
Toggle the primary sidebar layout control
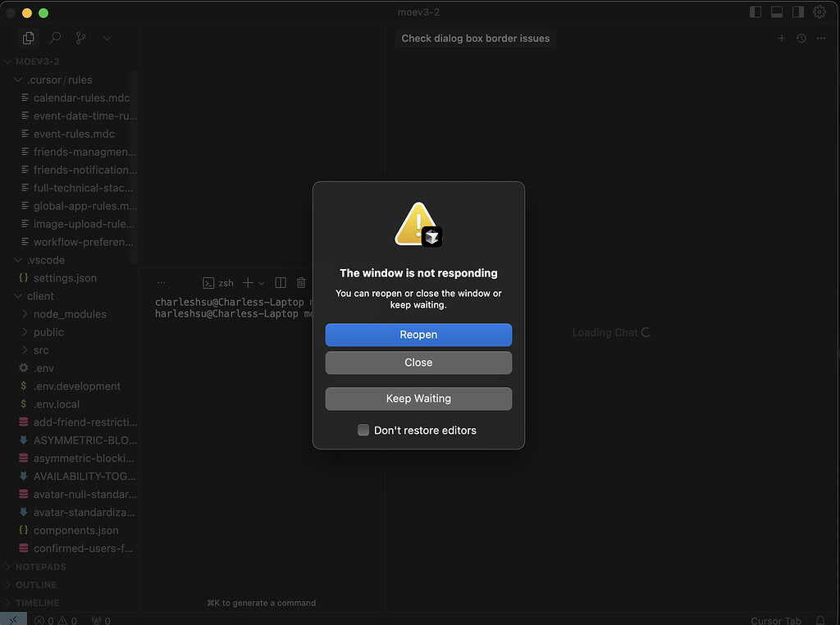tap(755, 12)
